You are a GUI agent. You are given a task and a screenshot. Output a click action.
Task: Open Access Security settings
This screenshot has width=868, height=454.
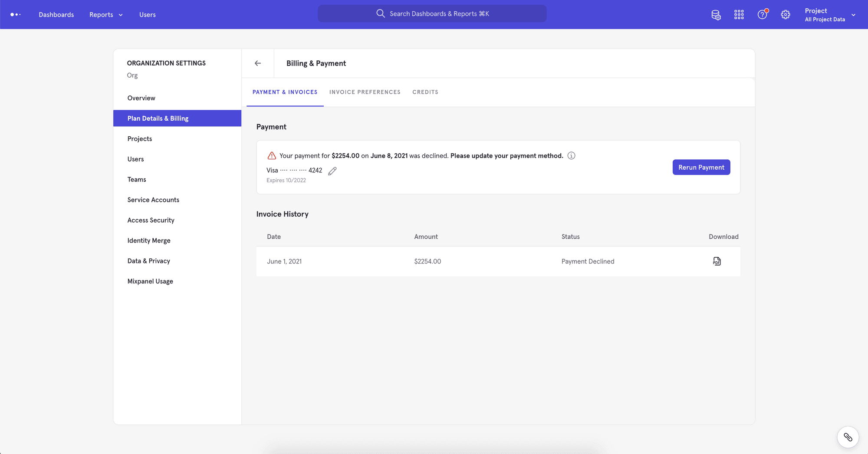click(x=151, y=220)
